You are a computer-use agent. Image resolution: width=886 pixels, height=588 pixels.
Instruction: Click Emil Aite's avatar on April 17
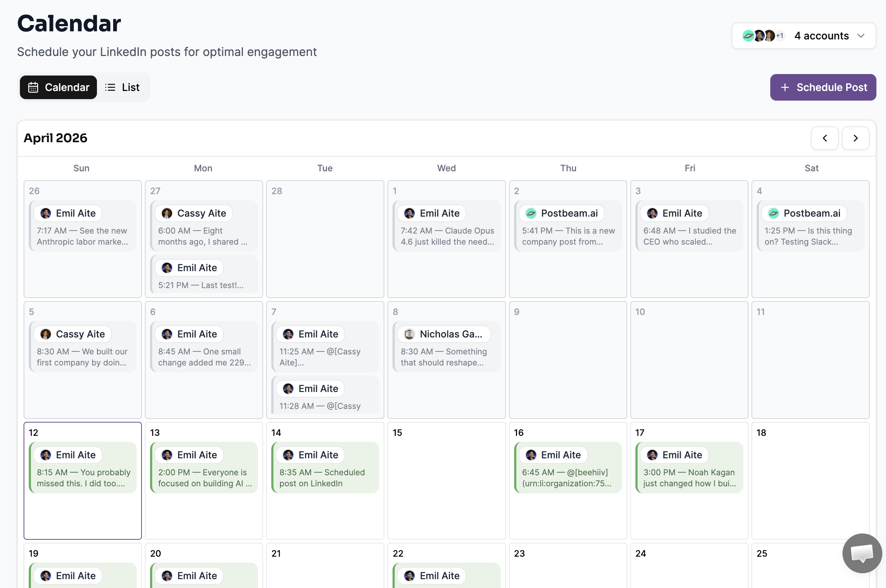pyautogui.click(x=652, y=455)
